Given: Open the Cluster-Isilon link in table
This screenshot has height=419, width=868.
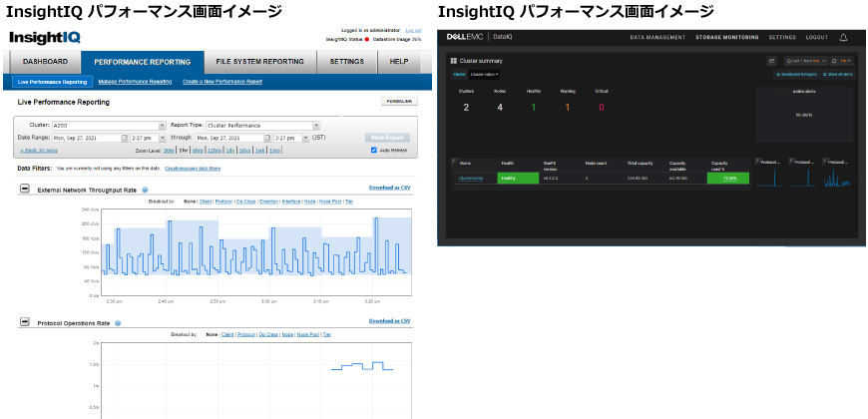Looking at the screenshot, I should 471,178.
